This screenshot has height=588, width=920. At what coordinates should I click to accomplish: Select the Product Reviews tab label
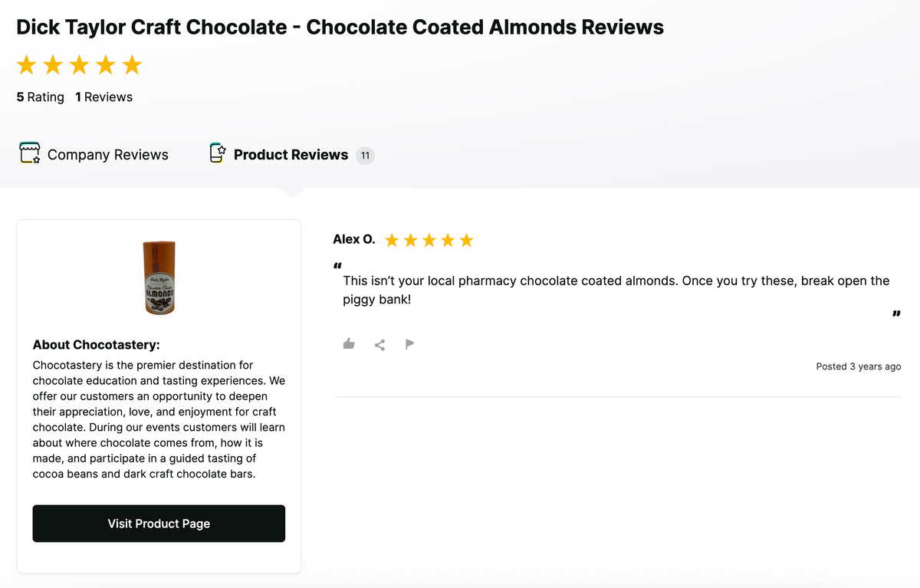pyautogui.click(x=291, y=155)
